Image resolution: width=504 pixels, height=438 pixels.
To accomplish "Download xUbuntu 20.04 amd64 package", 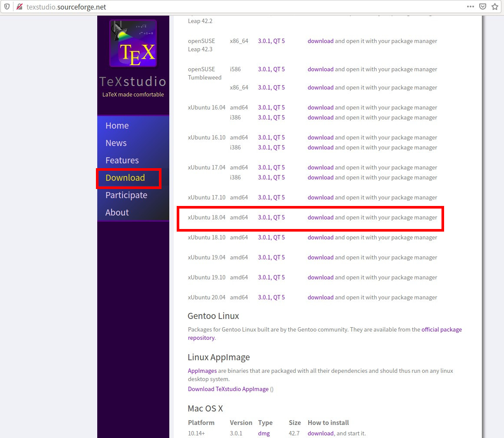I will point(320,297).
